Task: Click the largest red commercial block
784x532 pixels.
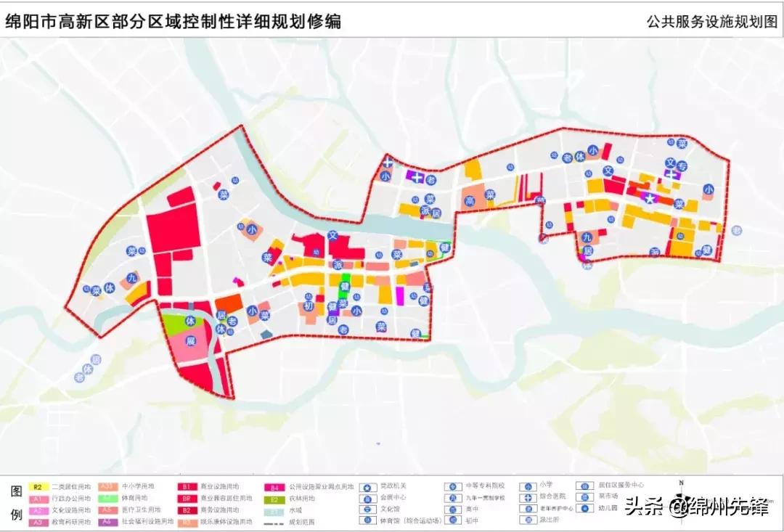Action: click(173, 227)
